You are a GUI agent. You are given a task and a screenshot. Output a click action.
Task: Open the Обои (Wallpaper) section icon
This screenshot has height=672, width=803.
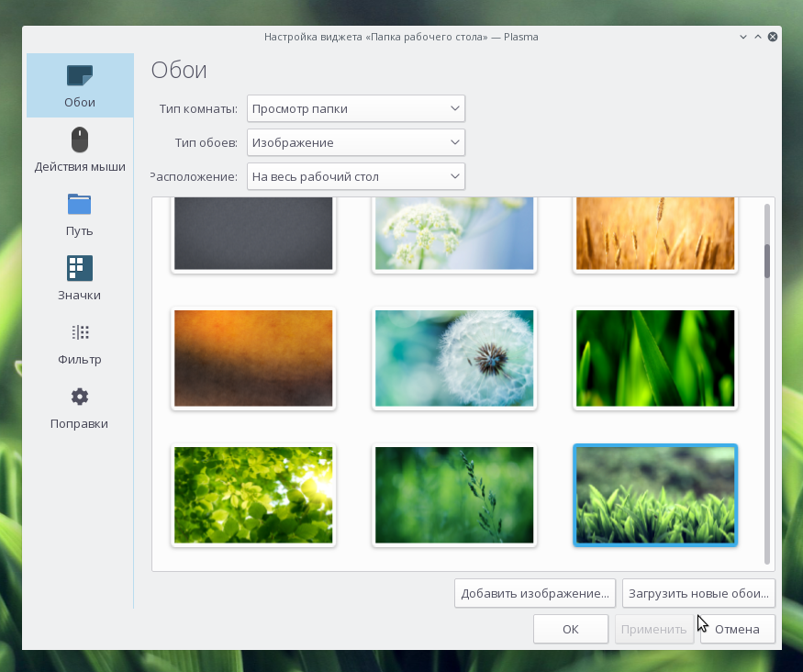(80, 75)
